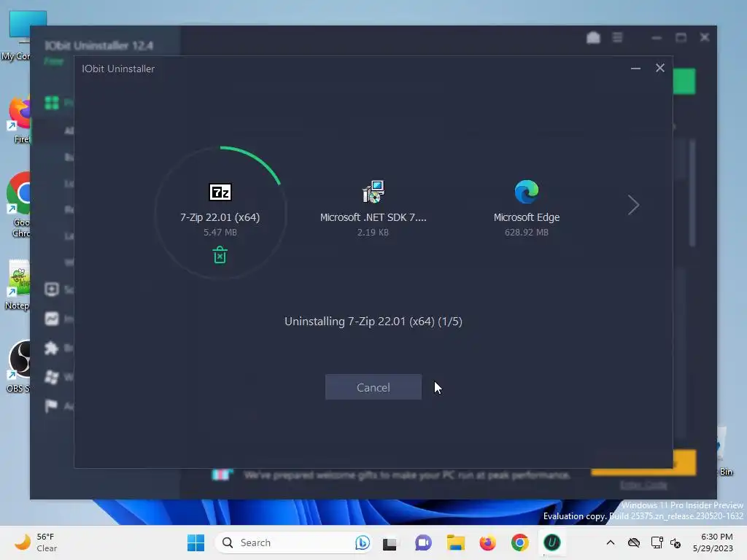The width and height of the screenshot is (747, 560).
Task: Open Install Monitor icon in IObit sidebar
Action: tap(52, 319)
